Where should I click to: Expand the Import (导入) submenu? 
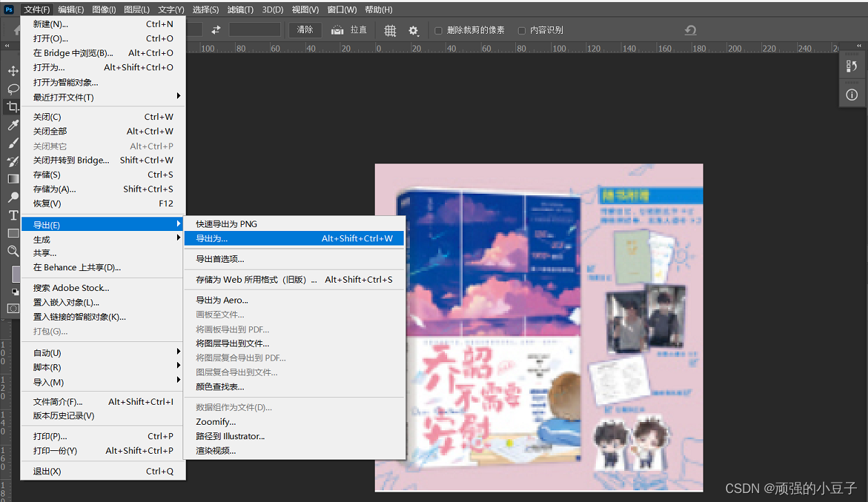tap(103, 382)
